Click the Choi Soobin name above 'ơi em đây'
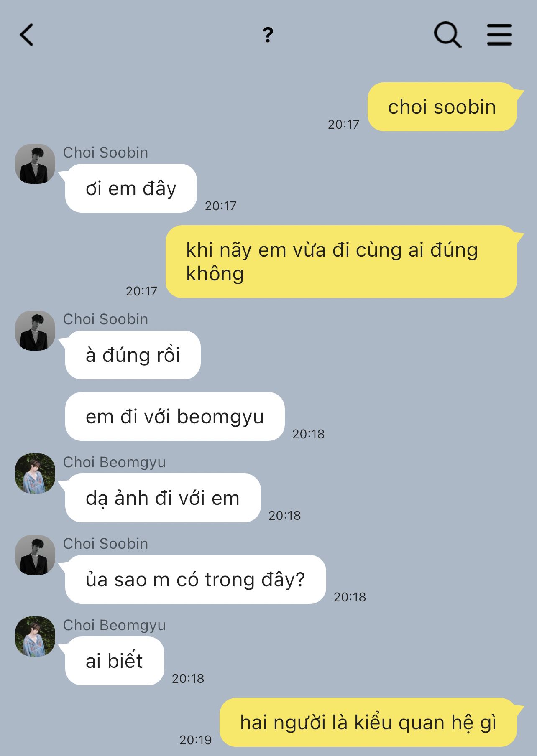 tap(106, 153)
